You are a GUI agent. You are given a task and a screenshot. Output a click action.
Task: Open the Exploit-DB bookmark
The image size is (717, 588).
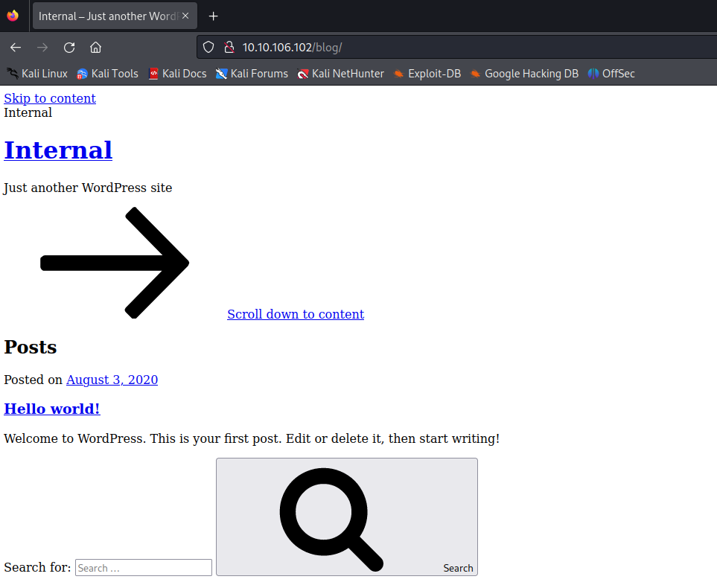tap(427, 74)
